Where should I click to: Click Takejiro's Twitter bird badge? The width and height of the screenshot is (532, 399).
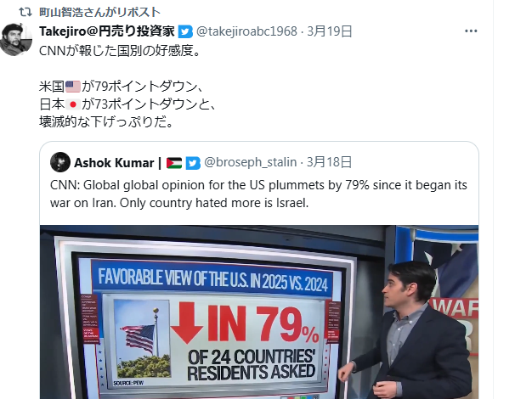pos(185,31)
